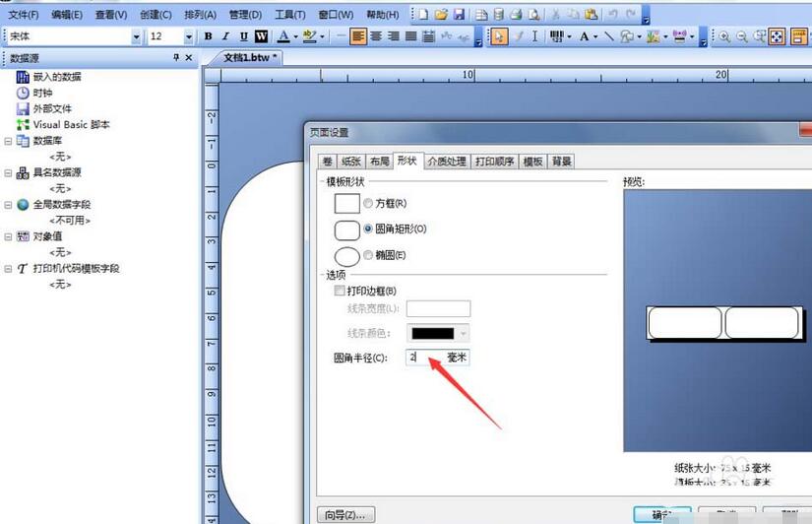This screenshot has width=812, height=524.
Task: Select the 椭圆 (ellipse) shape option
Action: [x=368, y=255]
